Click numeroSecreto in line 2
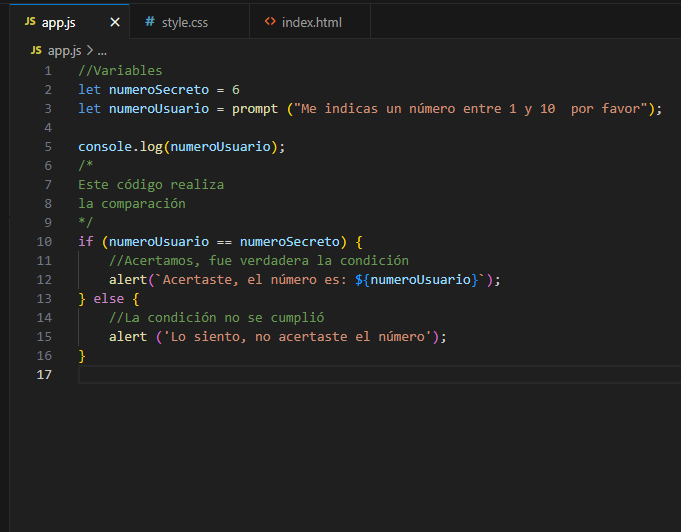This screenshot has height=532, width=681. 159,89
